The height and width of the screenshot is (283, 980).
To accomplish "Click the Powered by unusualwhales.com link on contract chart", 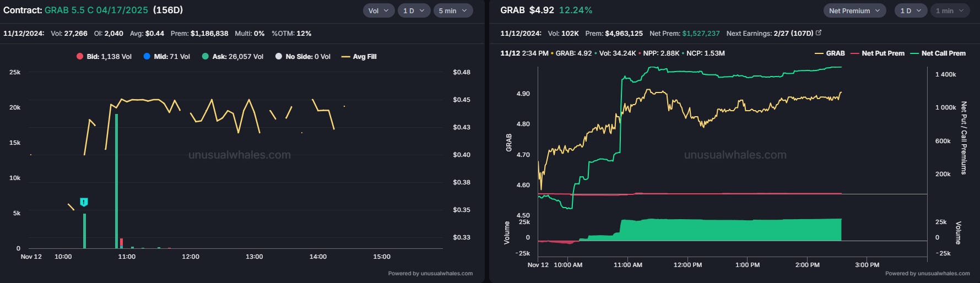I will pyautogui.click(x=430, y=273).
